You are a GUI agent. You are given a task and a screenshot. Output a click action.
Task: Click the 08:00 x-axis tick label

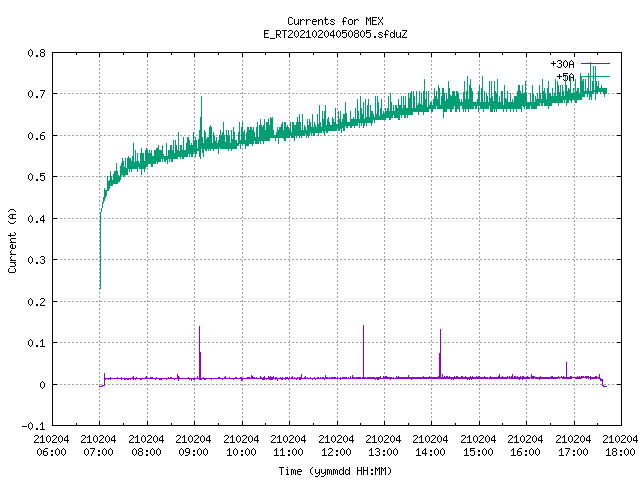pos(146,452)
